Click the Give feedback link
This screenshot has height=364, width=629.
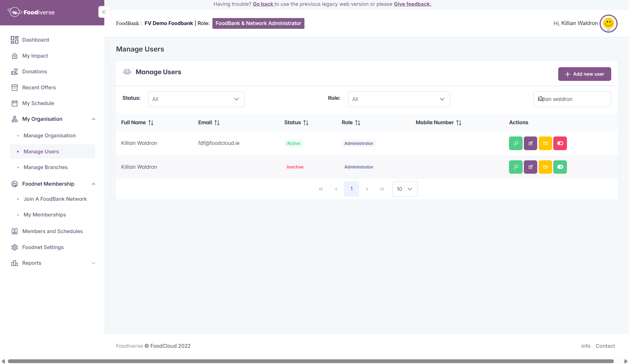[x=412, y=4]
